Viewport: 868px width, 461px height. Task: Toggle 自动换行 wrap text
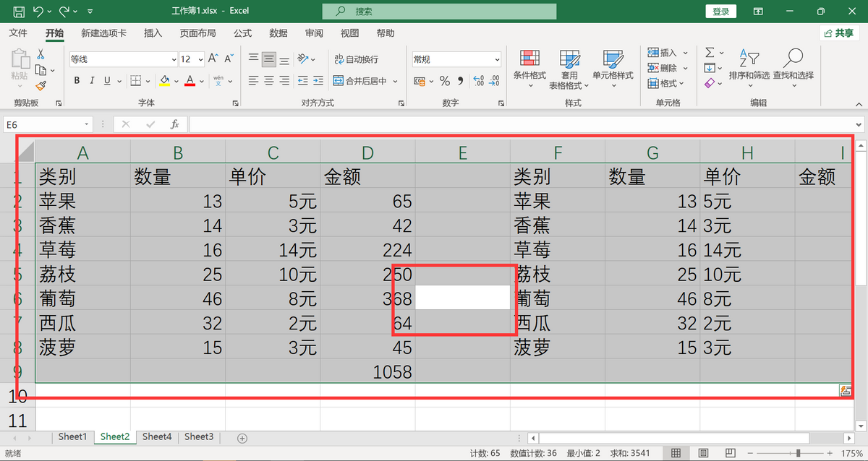point(357,59)
